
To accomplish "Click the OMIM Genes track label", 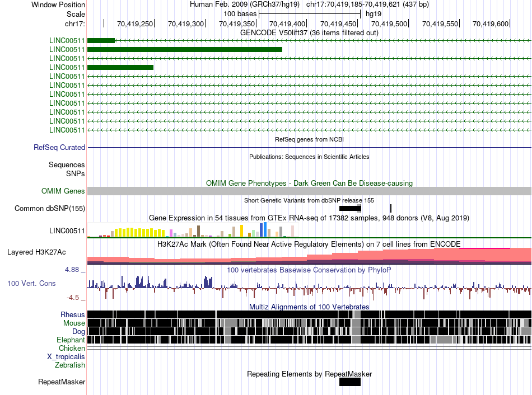I will coord(63,191).
